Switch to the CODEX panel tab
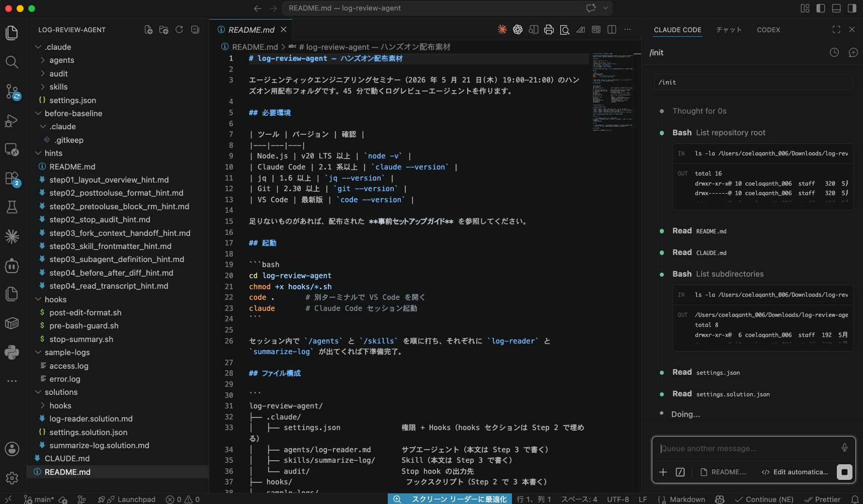 (x=768, y=30)
